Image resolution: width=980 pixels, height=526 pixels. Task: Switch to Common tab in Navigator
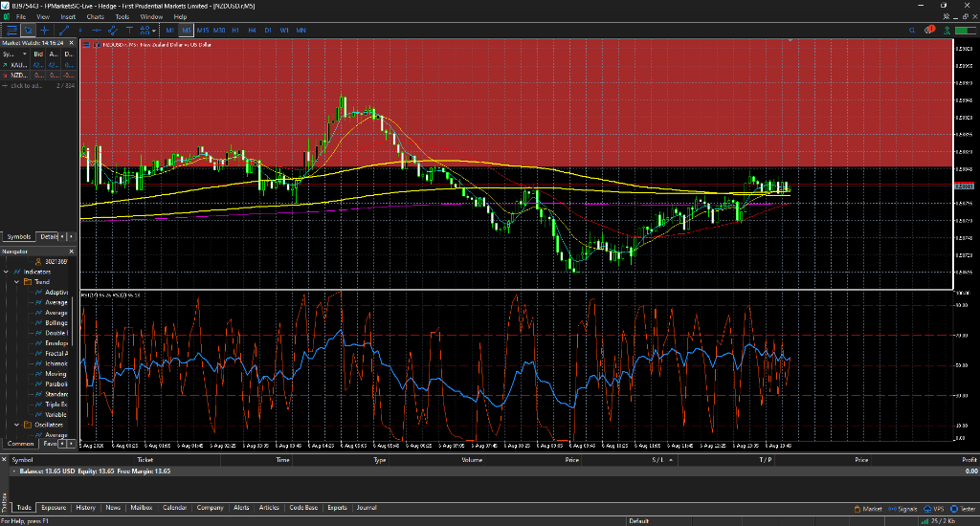21,444
